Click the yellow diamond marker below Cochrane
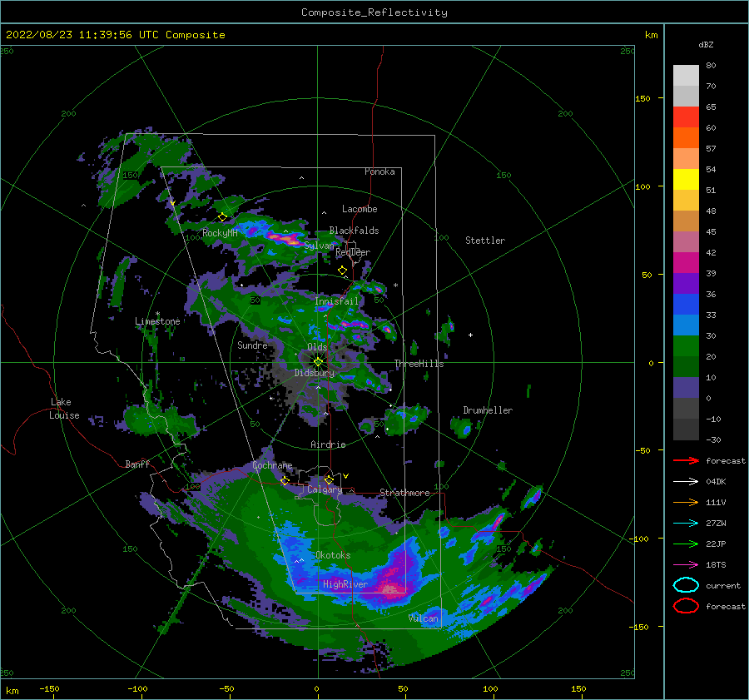 click(x=285, y=480)
